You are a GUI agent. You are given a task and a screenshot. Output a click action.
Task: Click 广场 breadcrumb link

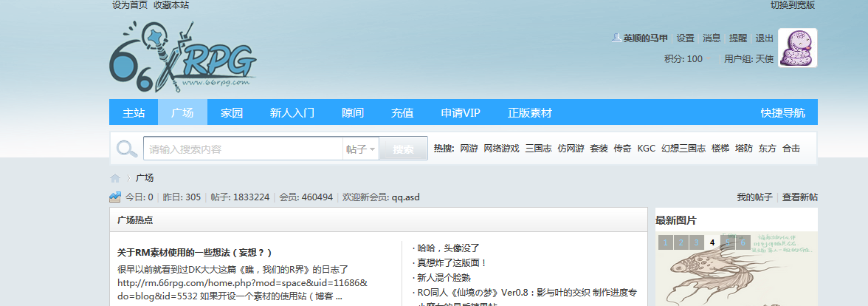coord(145,178)
